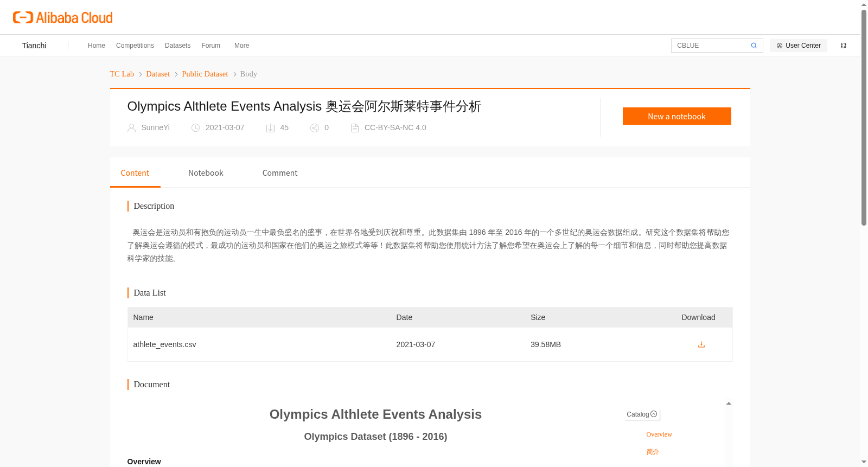The image size is (868, 467).
Task: Click the Alibaba Cloud logo
Action: tap(63, 17)
